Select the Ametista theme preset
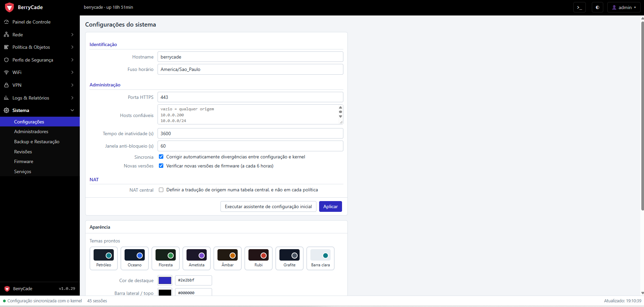The width and height of the screenshot is (644, 307). (x=197, y=258)
